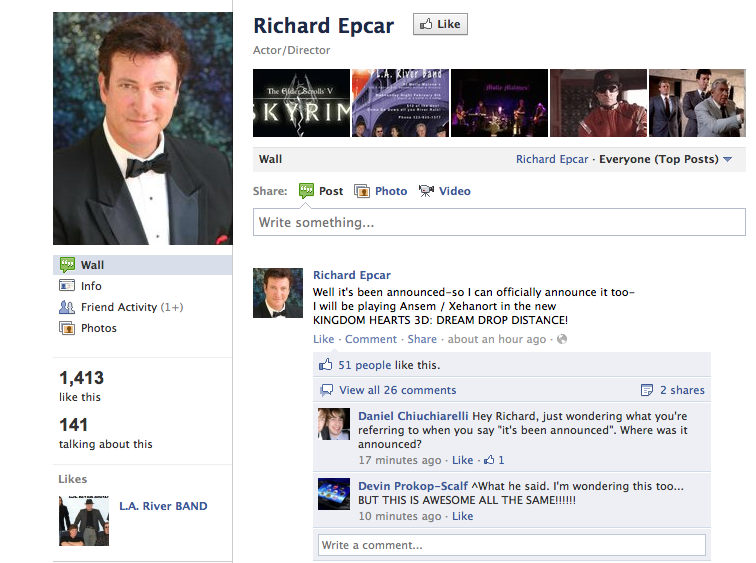Click the thumbs-up icon by 51 people
The height and width of the screenshot is (563, 756).
pos(325,364)
